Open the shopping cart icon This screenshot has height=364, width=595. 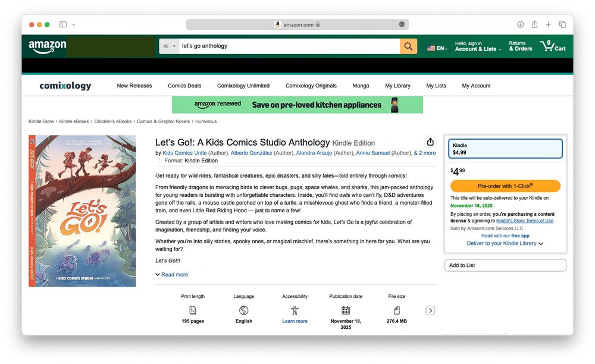point(553,46)
